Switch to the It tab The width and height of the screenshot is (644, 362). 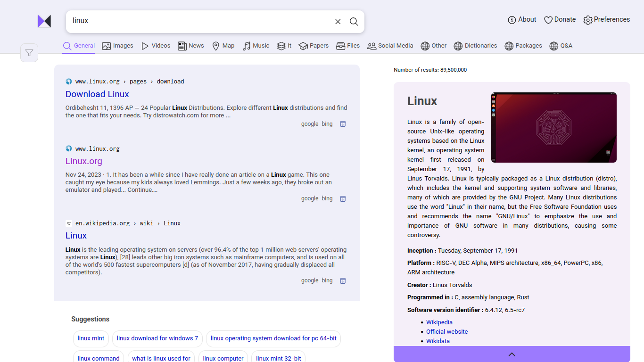coord(284,46)
